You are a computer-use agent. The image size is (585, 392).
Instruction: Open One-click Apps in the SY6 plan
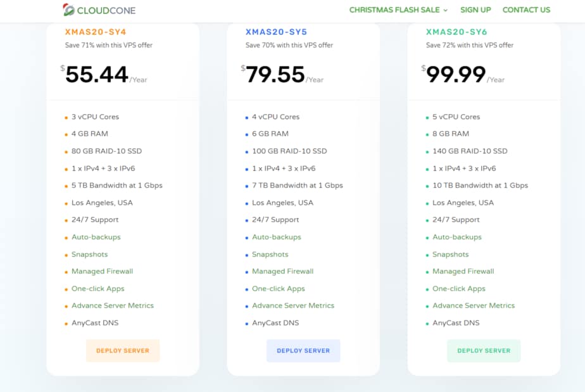[458, 288]
